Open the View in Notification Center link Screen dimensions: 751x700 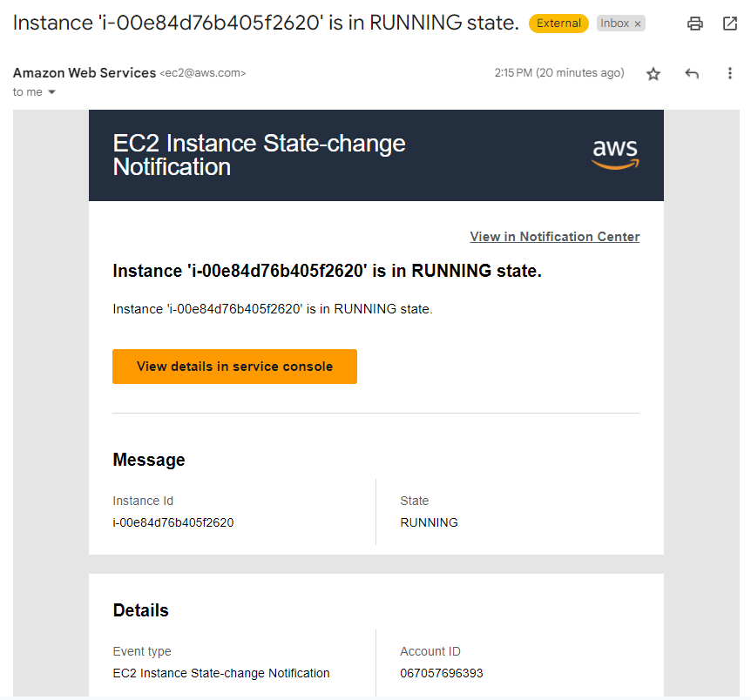(554, 237)
